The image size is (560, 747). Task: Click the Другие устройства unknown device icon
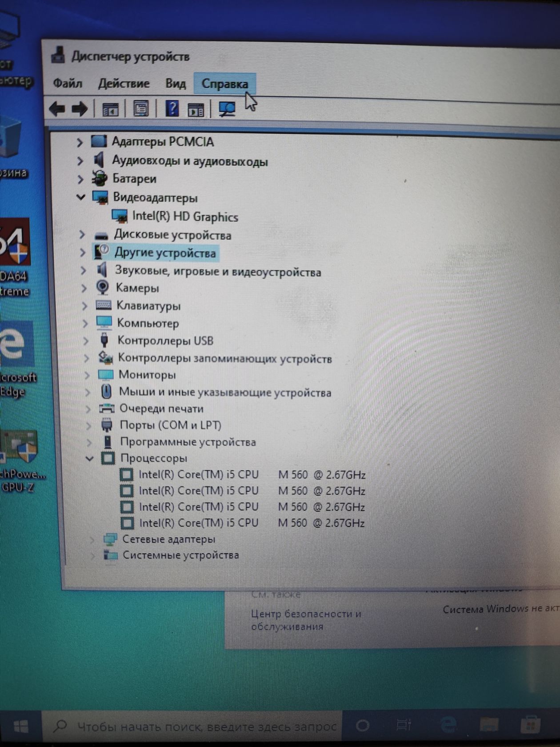(x=102, y=252)
